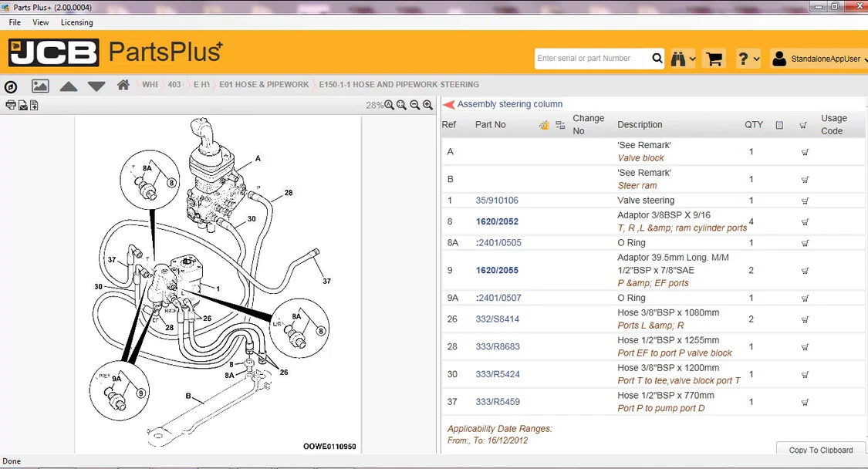Zoom out of the parts diagram

[415, 105]
